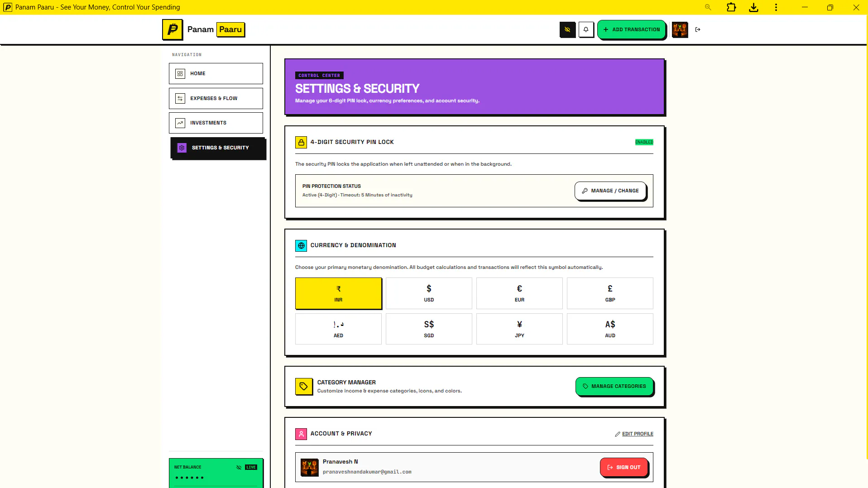868x488 pixels.
Task: Open notifications bell icon
Action: 586,29
